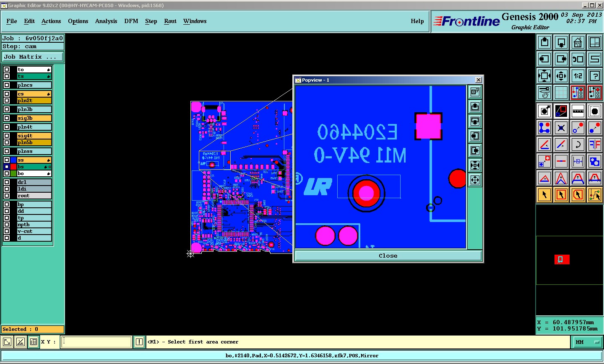Click the Help menu
Viewport: 604px width, 364px height.
[x=417, y=21]
